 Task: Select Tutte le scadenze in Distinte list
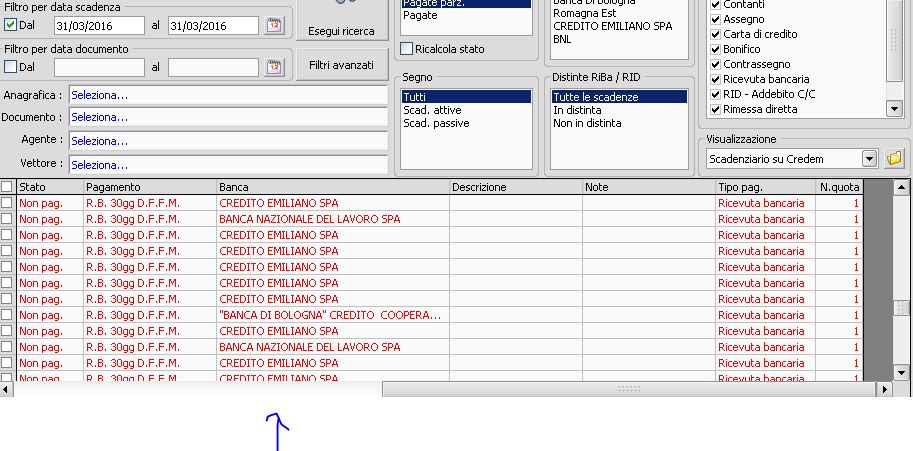coord(619,97)
